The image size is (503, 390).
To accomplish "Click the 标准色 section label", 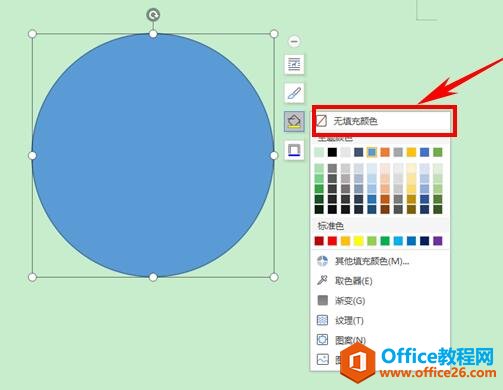I will click(331, 226).
